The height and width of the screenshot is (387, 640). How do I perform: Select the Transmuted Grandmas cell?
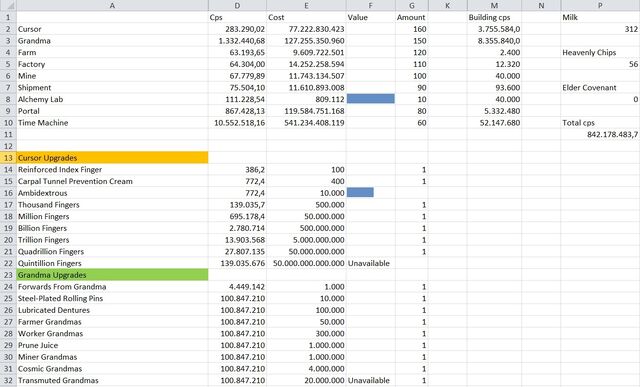(112, 380)
